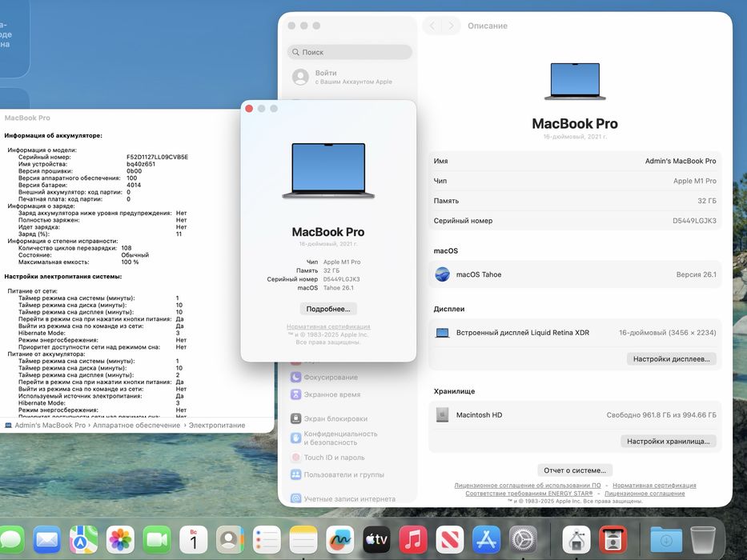Screen dimensions: 747x560
Task: Open the Лицензионное соглашение link in bottom row
Action: tap(645, 494)
